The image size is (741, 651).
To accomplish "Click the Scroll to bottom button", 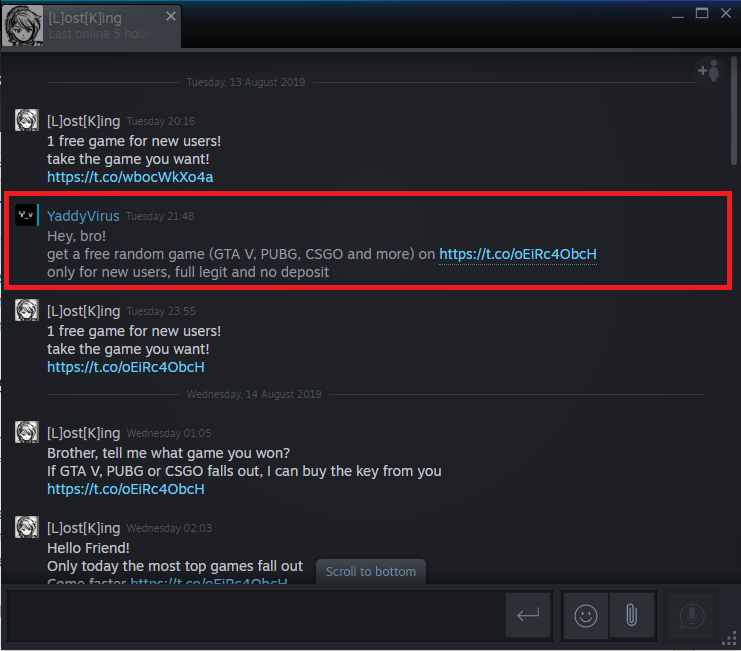I will point(370,572).
